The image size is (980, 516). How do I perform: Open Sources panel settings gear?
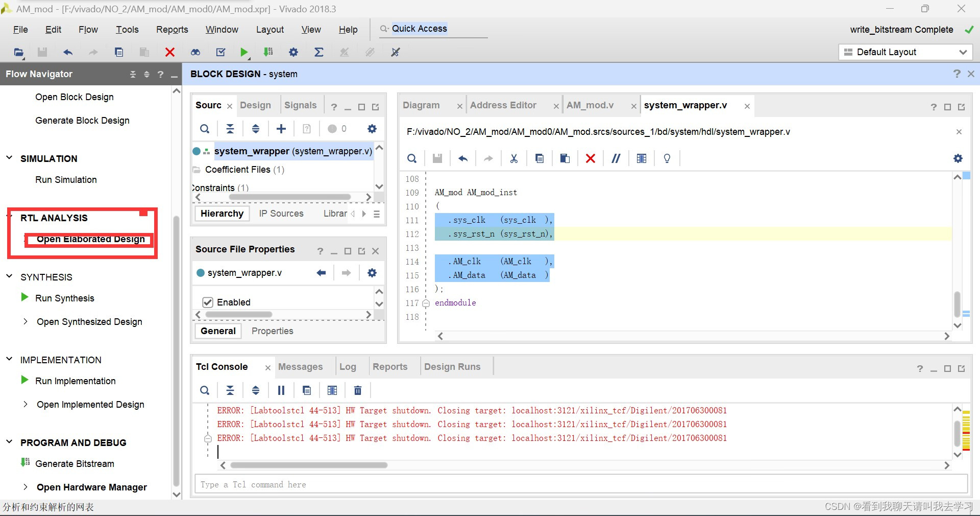click(x=372, y=129)
